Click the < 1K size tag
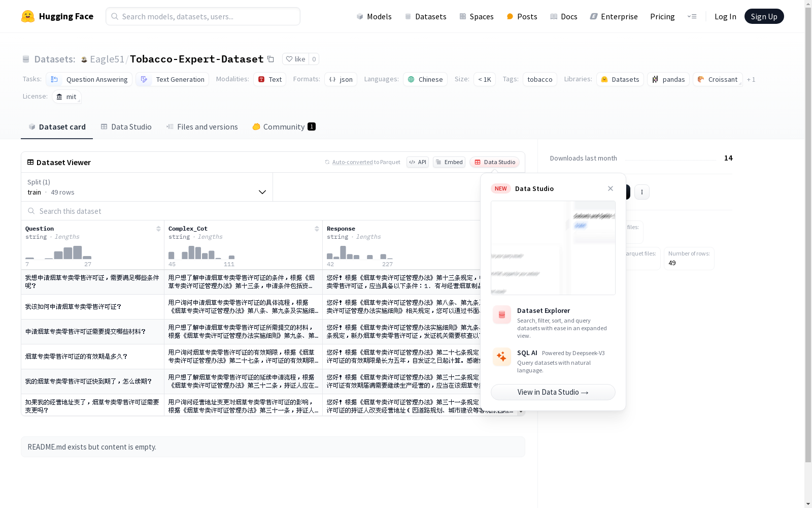This screenshot has width=812, height=508. pyautogui.click(x=485, y=79)
